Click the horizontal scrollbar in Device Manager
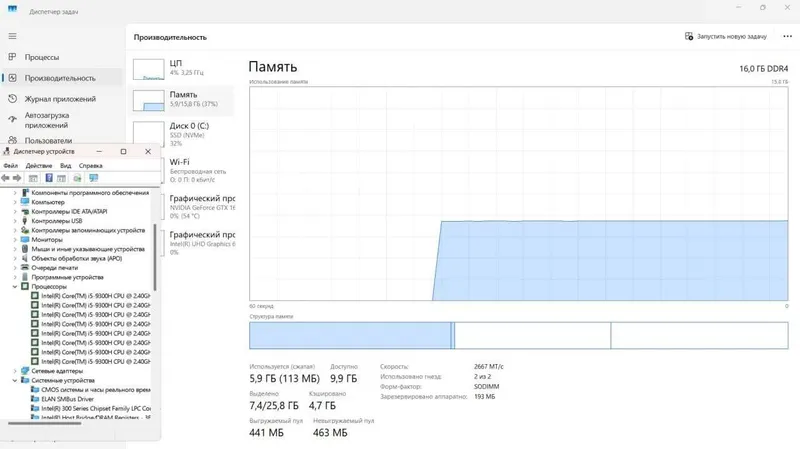Image resolution: width=800 pixels, height=449 pixels. point(44,423)
